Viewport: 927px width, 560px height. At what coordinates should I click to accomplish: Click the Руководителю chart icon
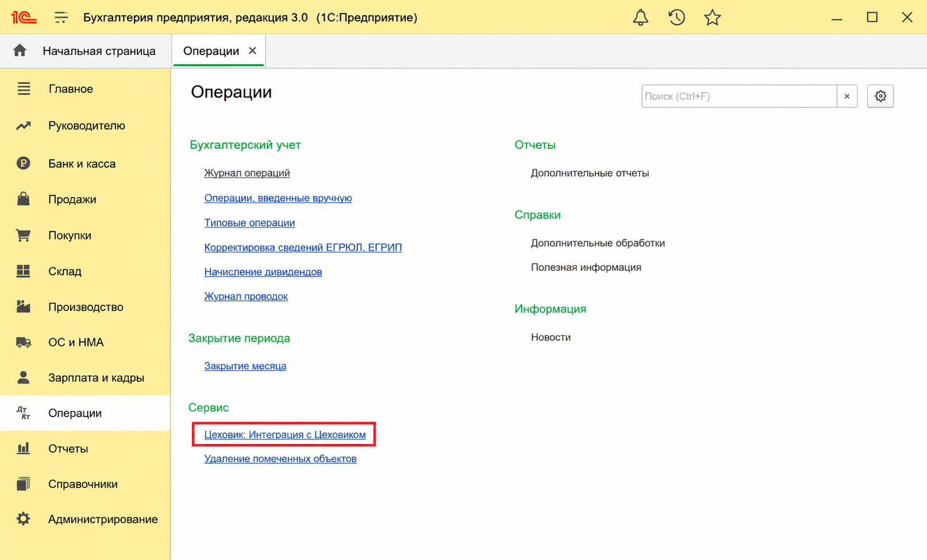click(x=24, y=125)
